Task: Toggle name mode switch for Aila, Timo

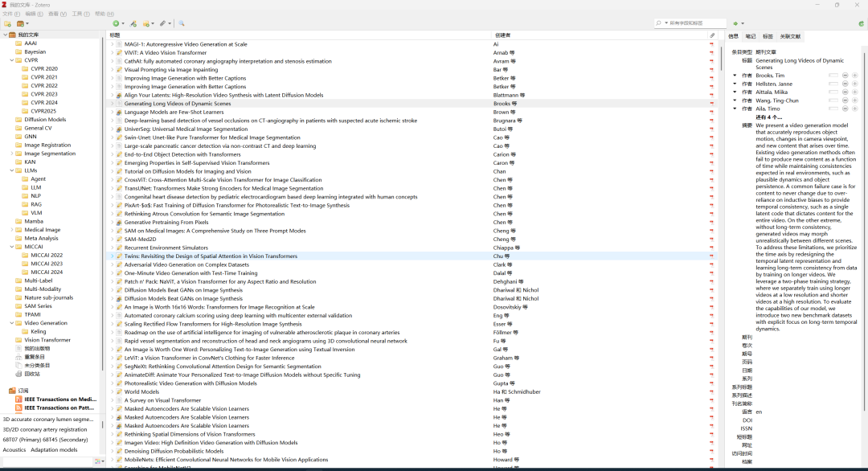Action: point(833,109)
